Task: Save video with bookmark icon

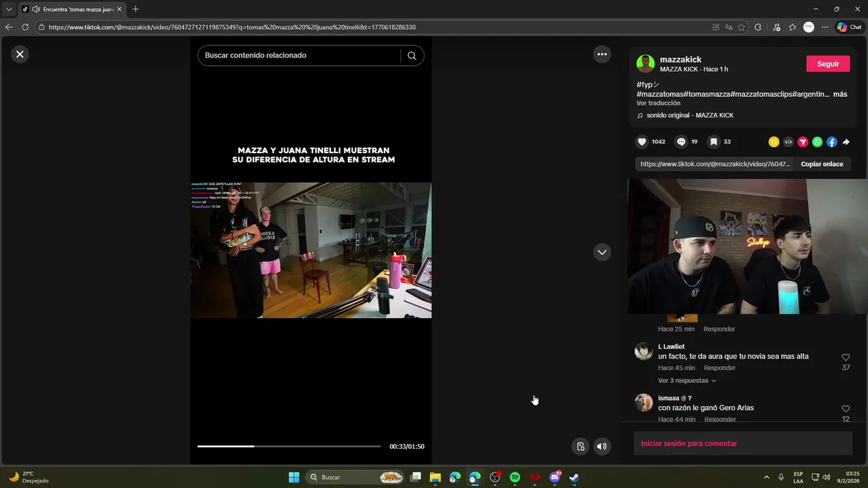Action: coord(713,142)
